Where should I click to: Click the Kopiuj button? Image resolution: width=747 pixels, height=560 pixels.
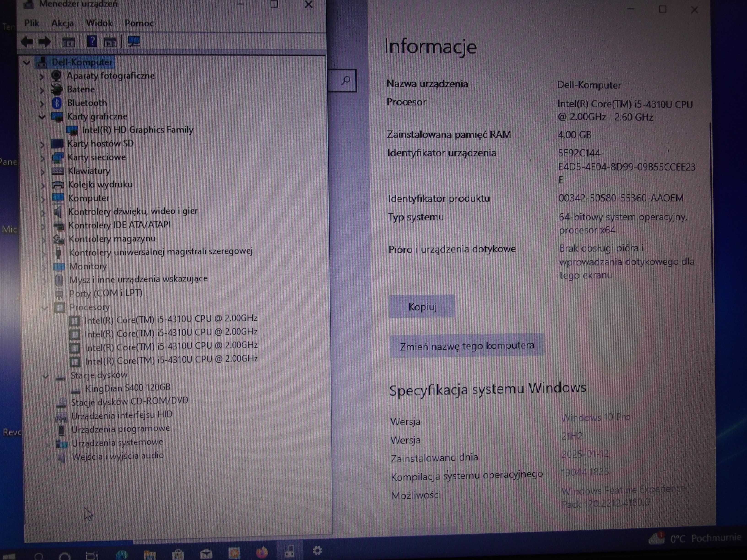(422, 307)
